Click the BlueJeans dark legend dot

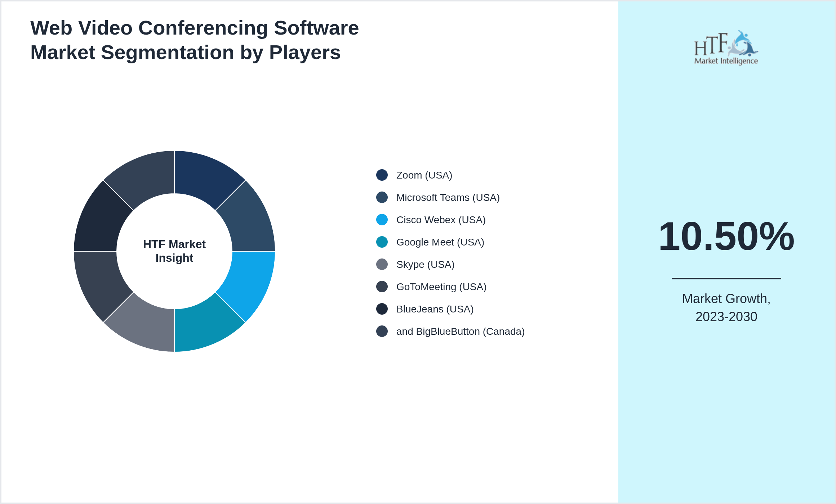coord(382,309)
